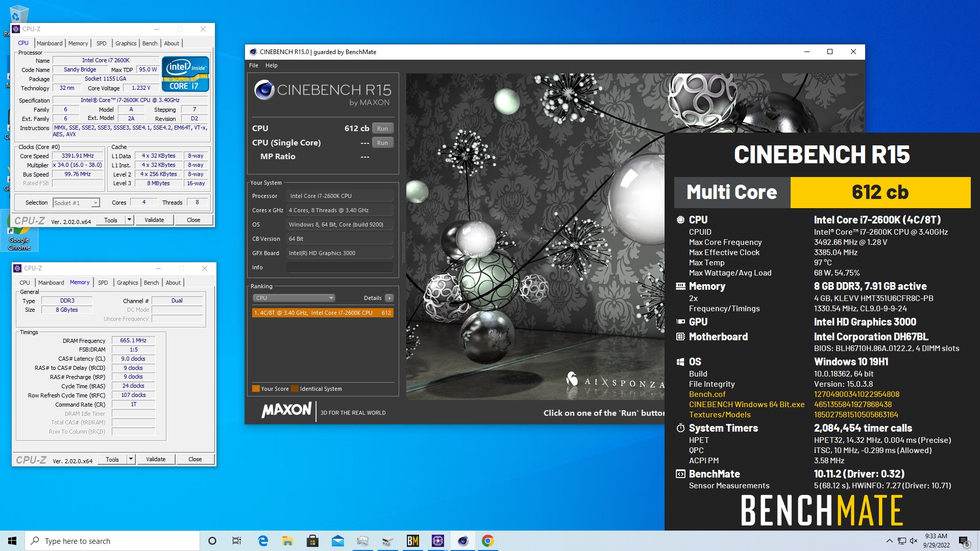The height and width of the screenshot is (551, 980).
Task: Click DRAM Frequency value 665.1 MHz
Action: 133,341
